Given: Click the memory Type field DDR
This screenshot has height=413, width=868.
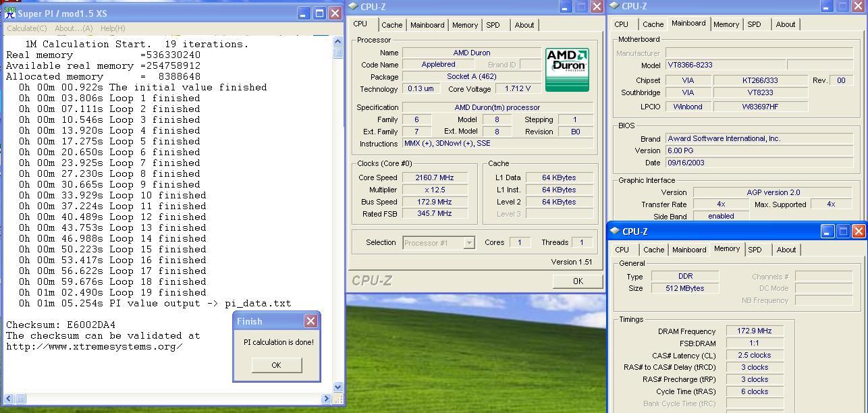Looking at the screenshot, I should (x=685, y=276).
